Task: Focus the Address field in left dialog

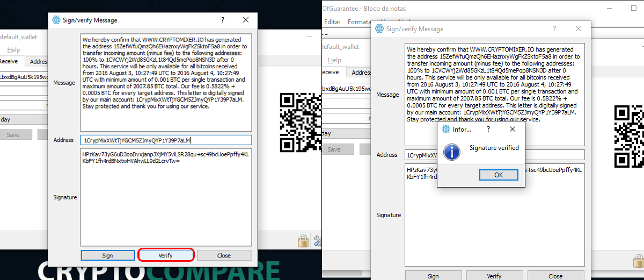Action: [166, 140]
